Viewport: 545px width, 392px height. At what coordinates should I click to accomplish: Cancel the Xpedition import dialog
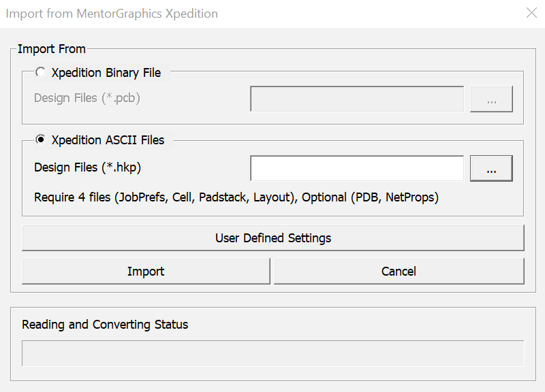(x=399, y=272)
